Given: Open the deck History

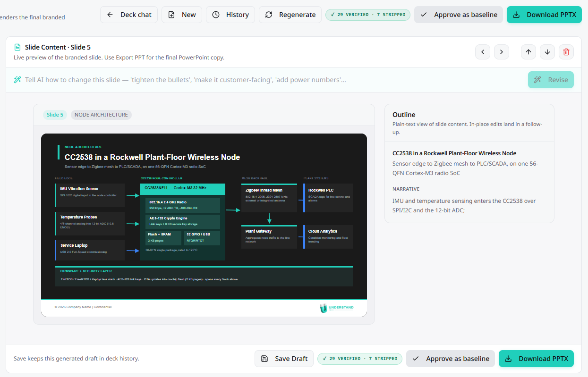Looking at the screenshot, I should [x=230, y=15].
